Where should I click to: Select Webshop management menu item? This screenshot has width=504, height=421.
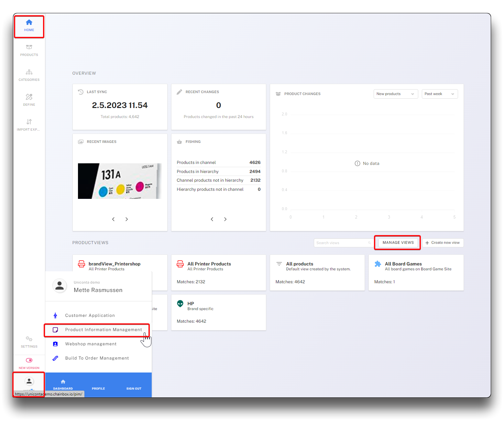[91, 344]
